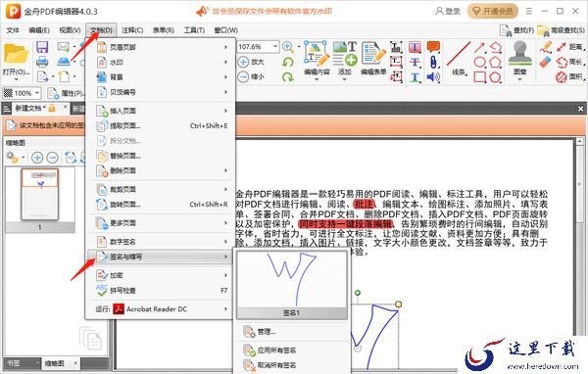Click the Print printer icon
This screenshot has width=588, height=374.
42,62
